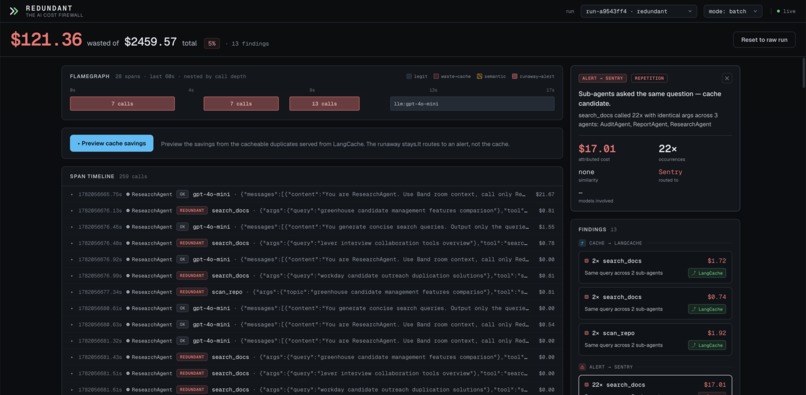Click the $2459.57 total amount
806x395 pixels.
pos(151,42)
